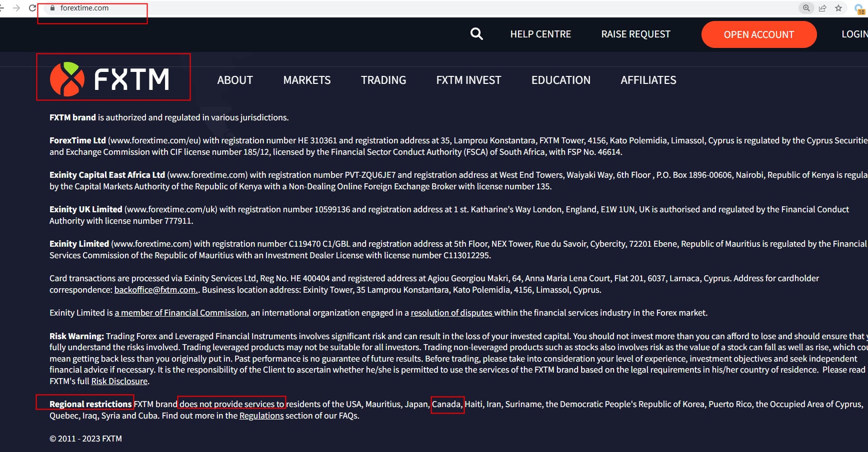Open 'a member of Financial Commission' link
The width and height of the screenshot is (868, 452).
click(180, 313)
